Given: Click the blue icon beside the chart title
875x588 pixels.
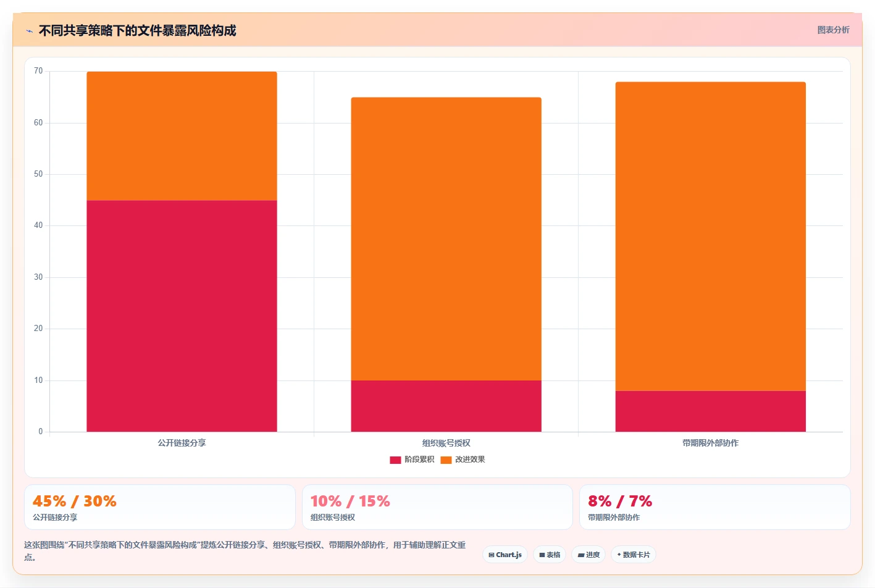Looking at the screenshot, I should click(x=29, y=31).
